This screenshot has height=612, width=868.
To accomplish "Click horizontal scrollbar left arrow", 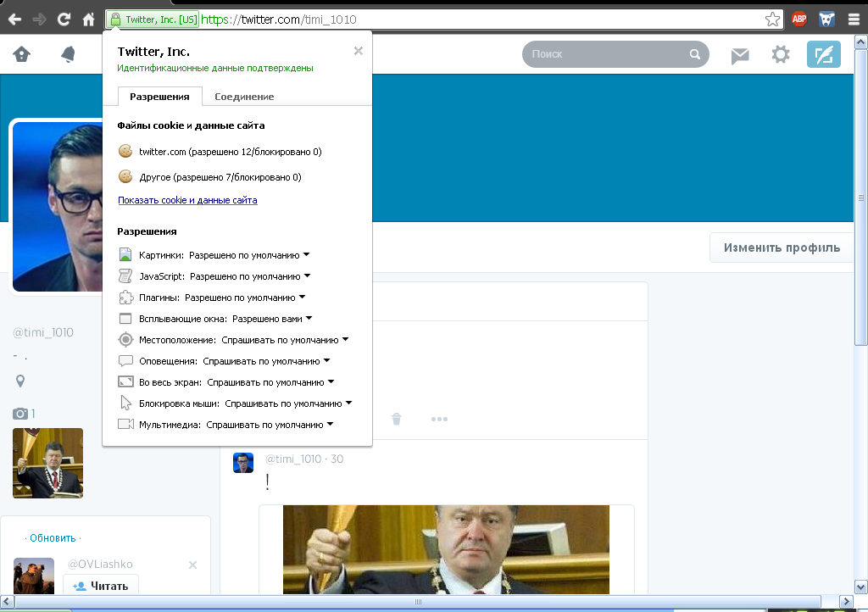I will (x=7, y=601).
